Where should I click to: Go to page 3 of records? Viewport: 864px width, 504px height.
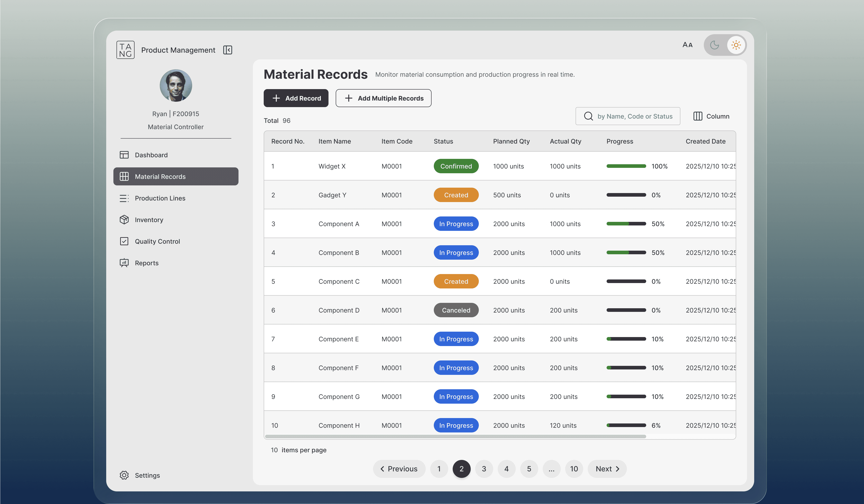pos(484,469)
